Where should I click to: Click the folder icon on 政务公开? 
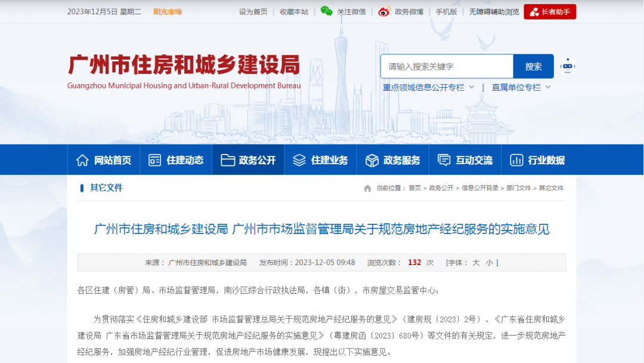[x=227, y=159]
